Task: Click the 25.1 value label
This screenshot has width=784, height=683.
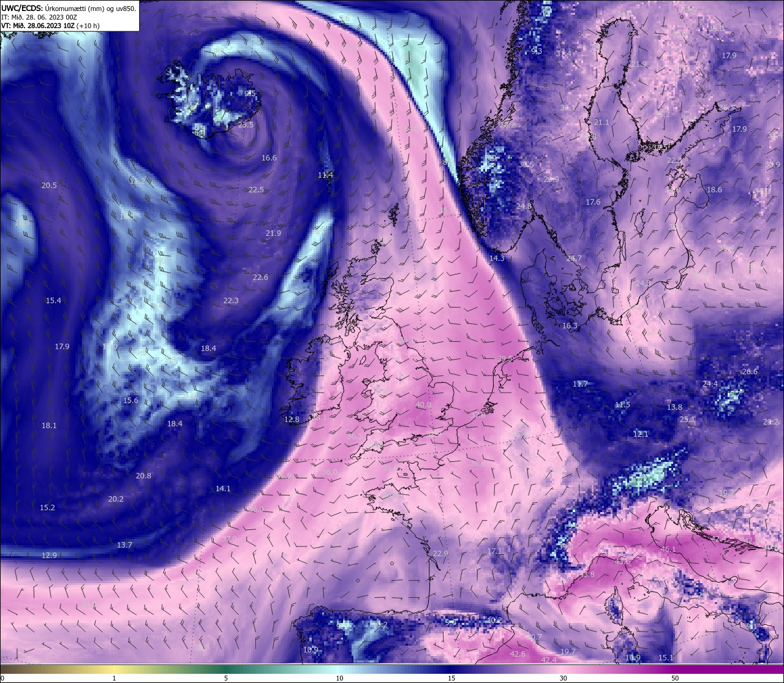Action: pos(687,420)
